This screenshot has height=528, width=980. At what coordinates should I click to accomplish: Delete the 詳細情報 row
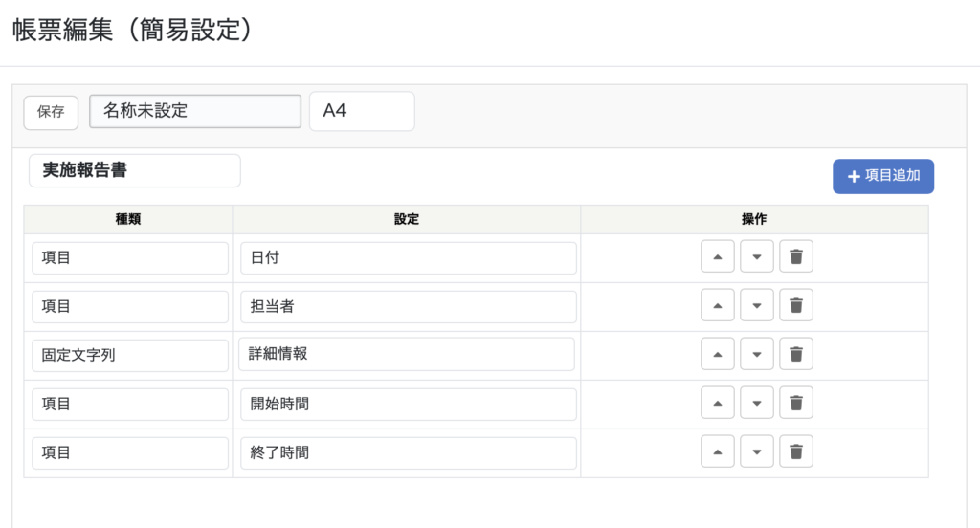795,354
